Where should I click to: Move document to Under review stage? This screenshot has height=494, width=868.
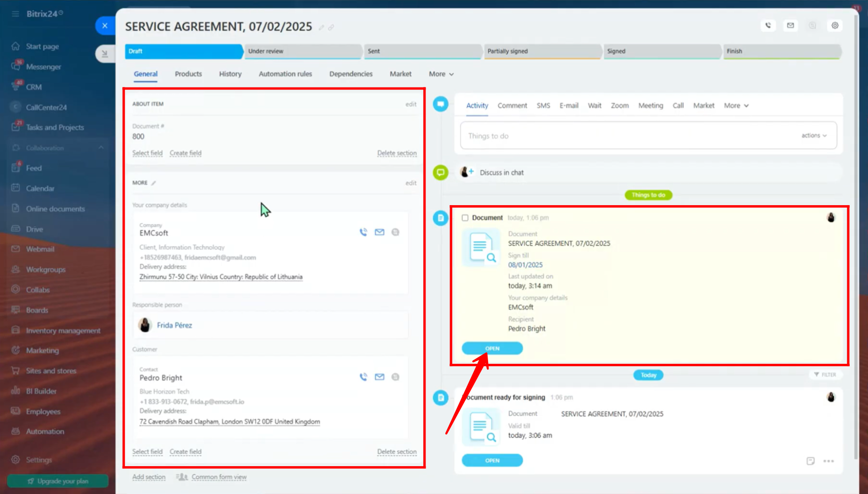(x=303, y=51)
